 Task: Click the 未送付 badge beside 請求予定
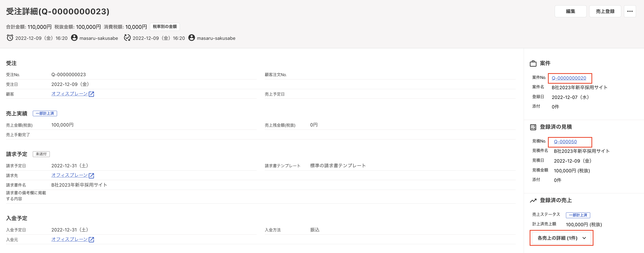[x=41, y=154]
